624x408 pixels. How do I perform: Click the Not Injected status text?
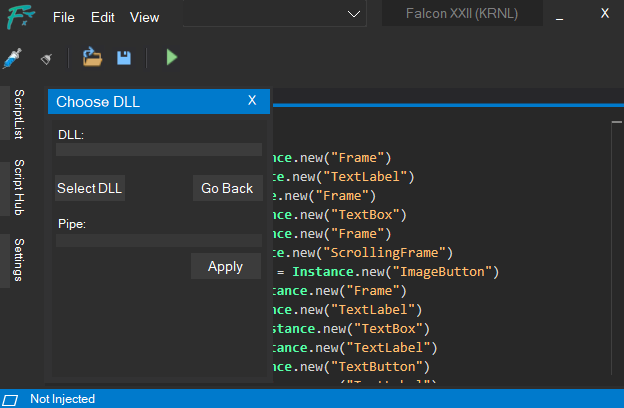coord(62,399)
